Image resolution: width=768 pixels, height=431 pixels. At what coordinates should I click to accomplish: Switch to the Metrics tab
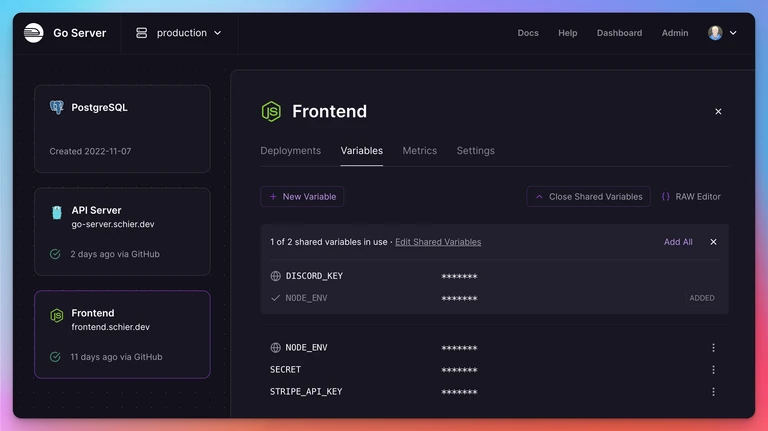point(420,151)
